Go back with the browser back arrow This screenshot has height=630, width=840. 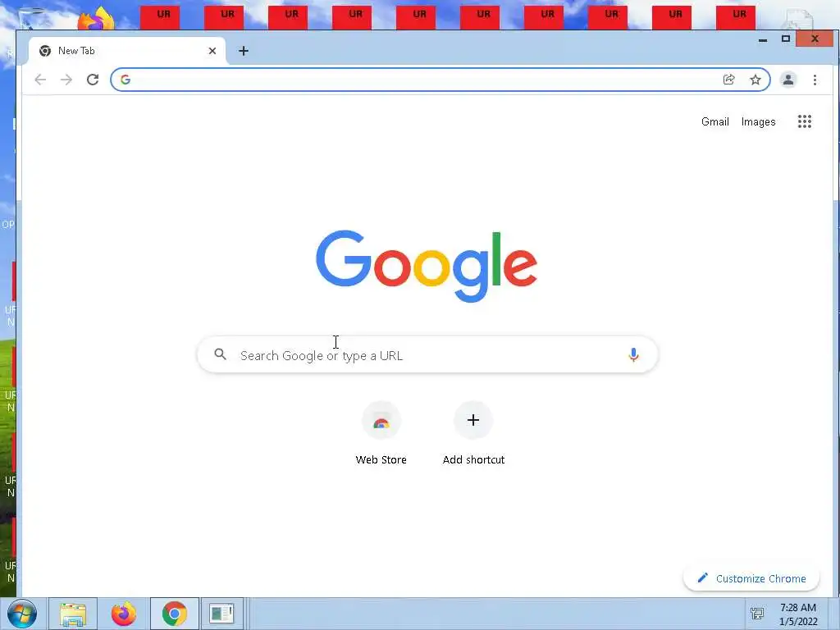pos(40,80)
